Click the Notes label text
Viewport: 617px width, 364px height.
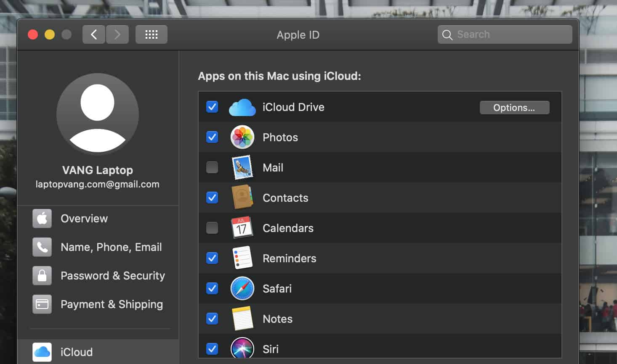(277, 319)
